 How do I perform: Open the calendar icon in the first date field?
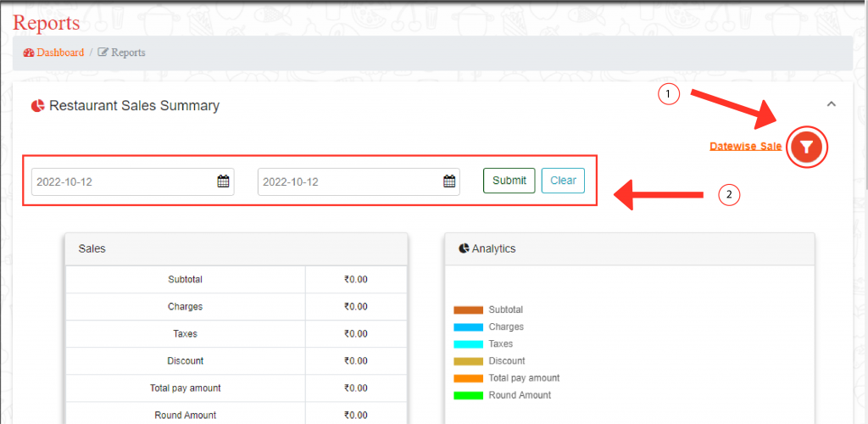pyautogui.click(x=223, y=181)
